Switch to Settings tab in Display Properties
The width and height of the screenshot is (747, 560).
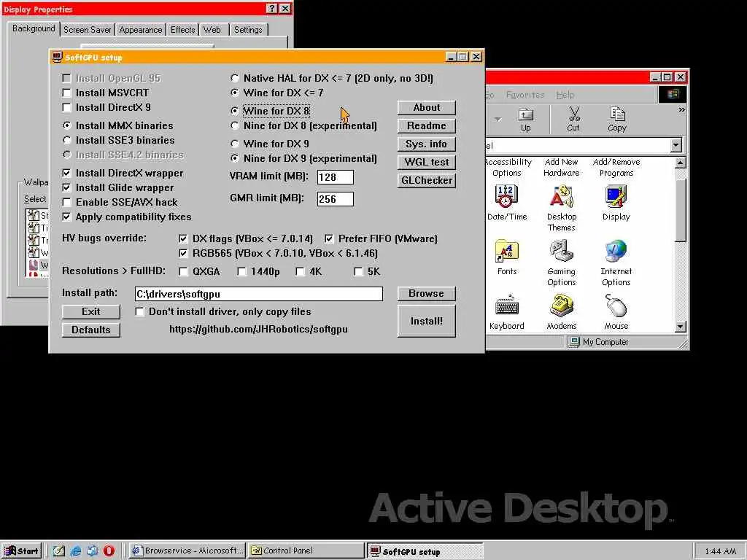click(x=248, y=29)
